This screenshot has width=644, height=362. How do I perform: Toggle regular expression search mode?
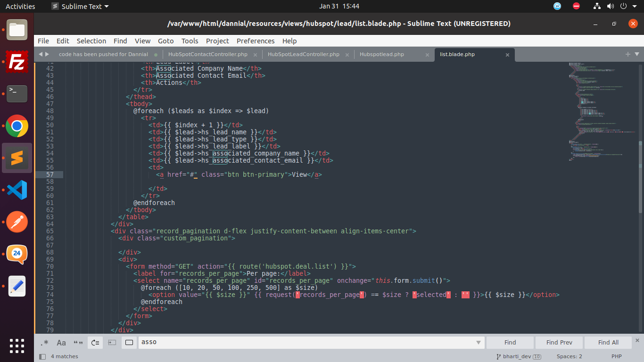pyautogui.click(x=45, y=343)
